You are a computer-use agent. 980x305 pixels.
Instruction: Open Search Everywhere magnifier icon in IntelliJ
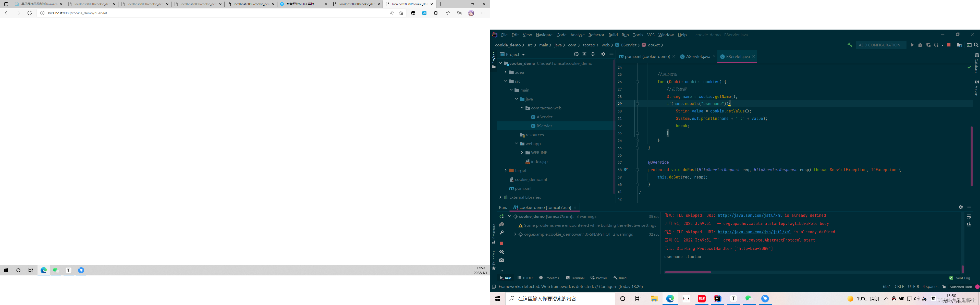976,45
